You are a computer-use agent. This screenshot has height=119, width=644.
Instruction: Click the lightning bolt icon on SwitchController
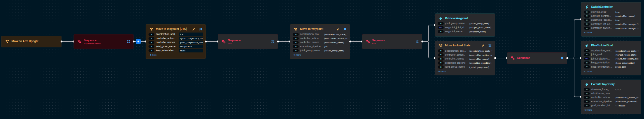[587, 7]
